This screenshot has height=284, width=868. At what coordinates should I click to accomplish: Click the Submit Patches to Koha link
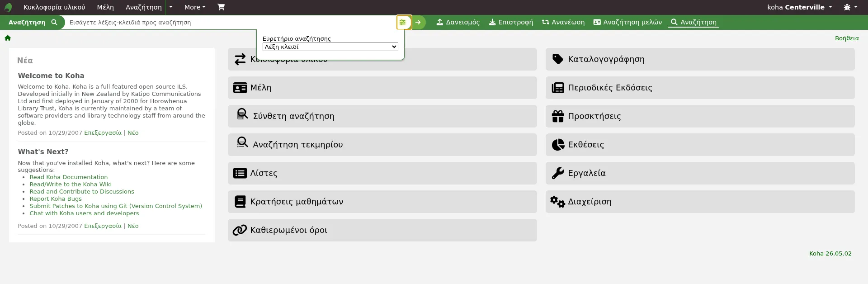[x=116, y=206]
